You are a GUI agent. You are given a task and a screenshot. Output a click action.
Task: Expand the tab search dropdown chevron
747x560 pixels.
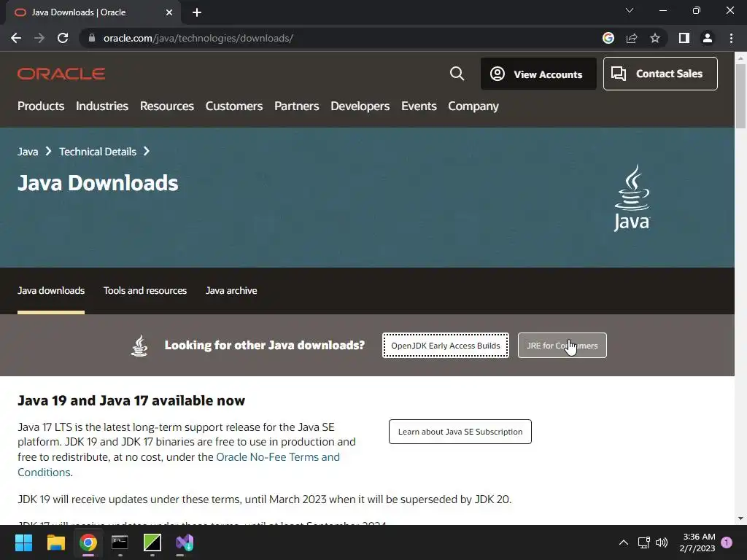tap(630, 10)
